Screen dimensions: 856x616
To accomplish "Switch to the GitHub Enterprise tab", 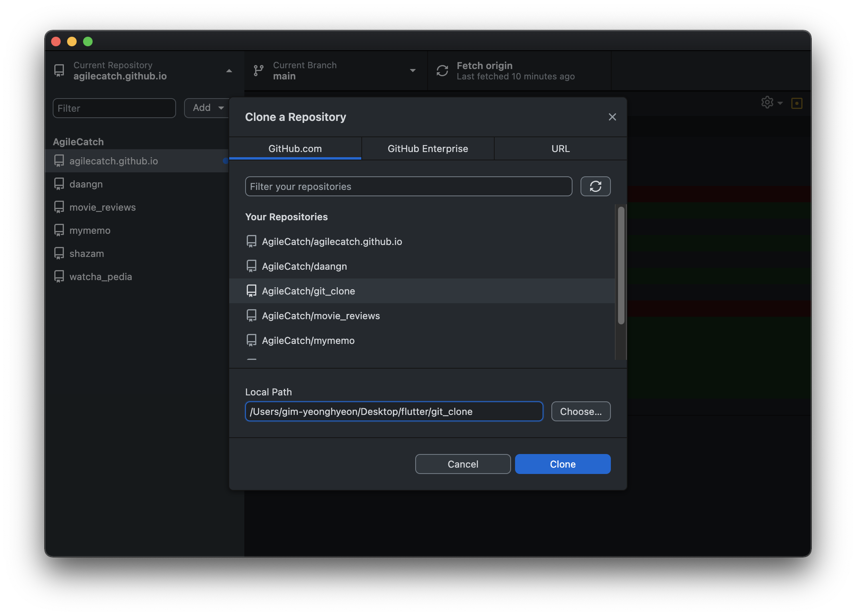I will 428,148.
